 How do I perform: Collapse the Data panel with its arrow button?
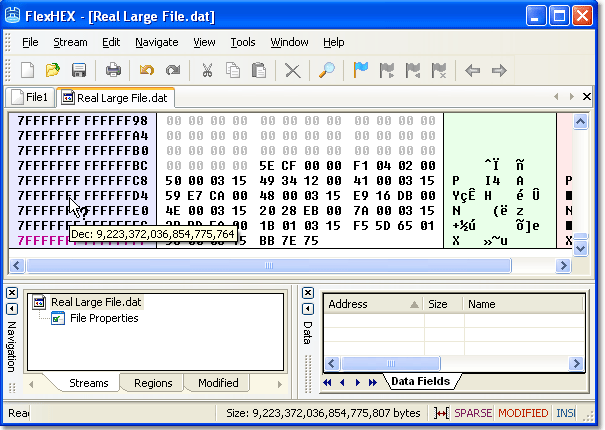pyautogui.click(x=308, y=309)
